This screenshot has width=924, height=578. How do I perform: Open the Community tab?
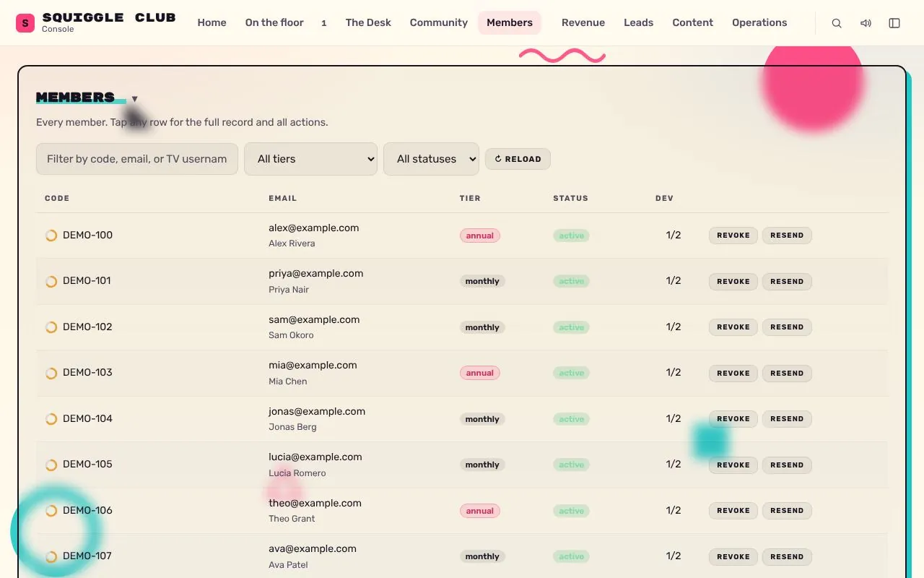[439, 23]
